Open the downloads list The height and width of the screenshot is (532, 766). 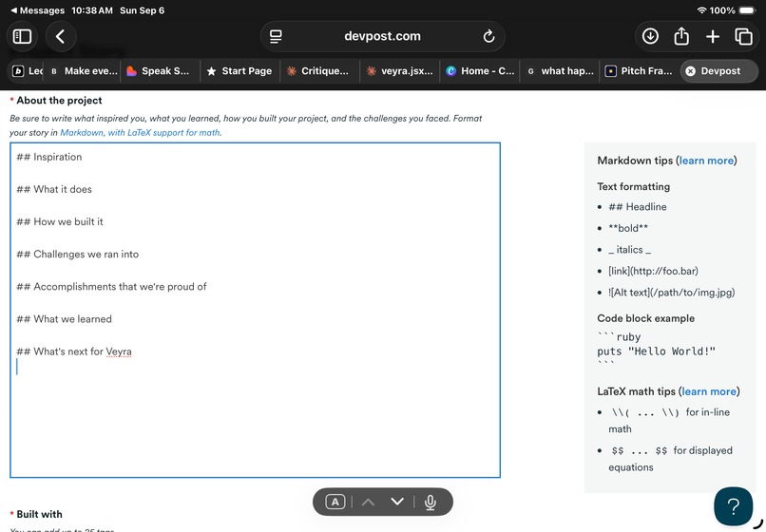coord(650,36)
